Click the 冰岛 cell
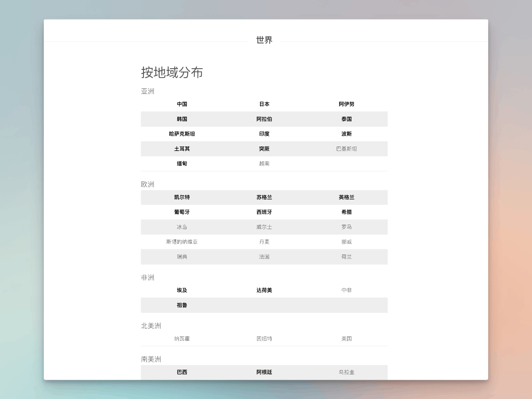532x399 pixels. coord(182,227)
